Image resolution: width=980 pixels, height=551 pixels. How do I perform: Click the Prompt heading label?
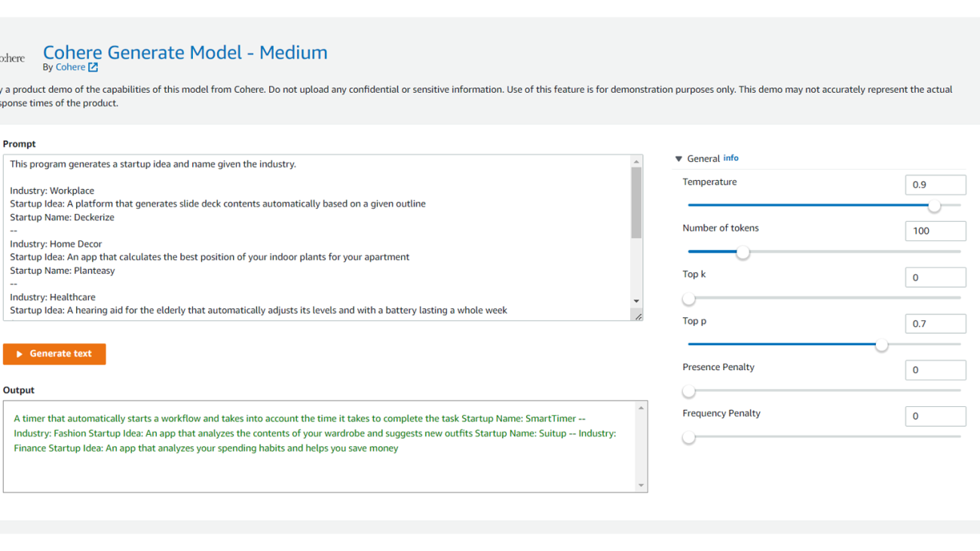tap(20, 144)
